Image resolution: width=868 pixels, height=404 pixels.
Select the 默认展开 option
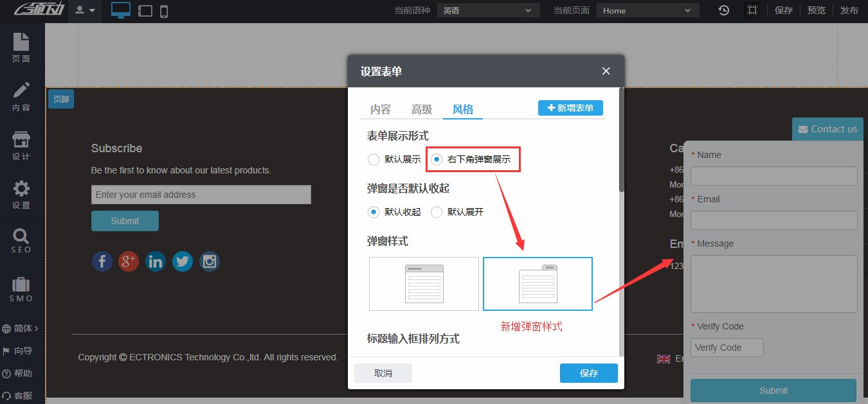pyautogui.click(x=436, y=212)
